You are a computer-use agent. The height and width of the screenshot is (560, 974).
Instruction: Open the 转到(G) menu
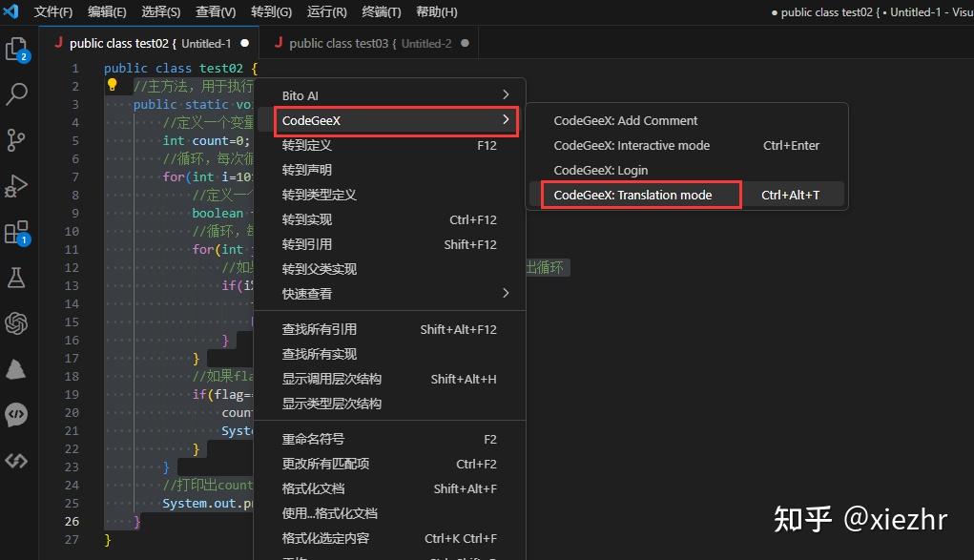point(271,11)
